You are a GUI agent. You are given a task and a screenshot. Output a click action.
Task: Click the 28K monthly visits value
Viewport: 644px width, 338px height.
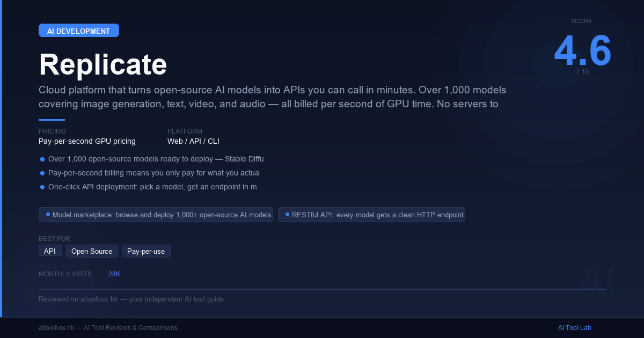tap(114, 274)
